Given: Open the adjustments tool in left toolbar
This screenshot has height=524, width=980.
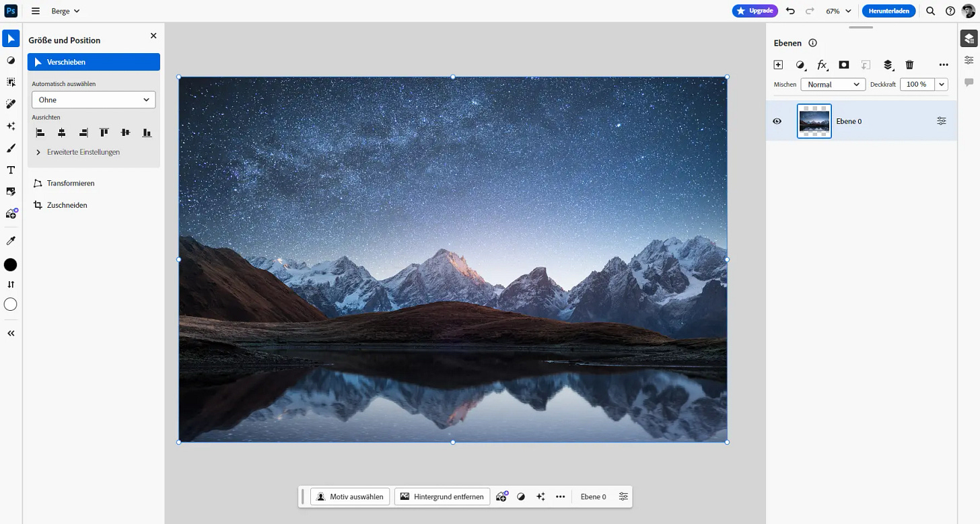Looking at the screenshot, I should [11, 61].
